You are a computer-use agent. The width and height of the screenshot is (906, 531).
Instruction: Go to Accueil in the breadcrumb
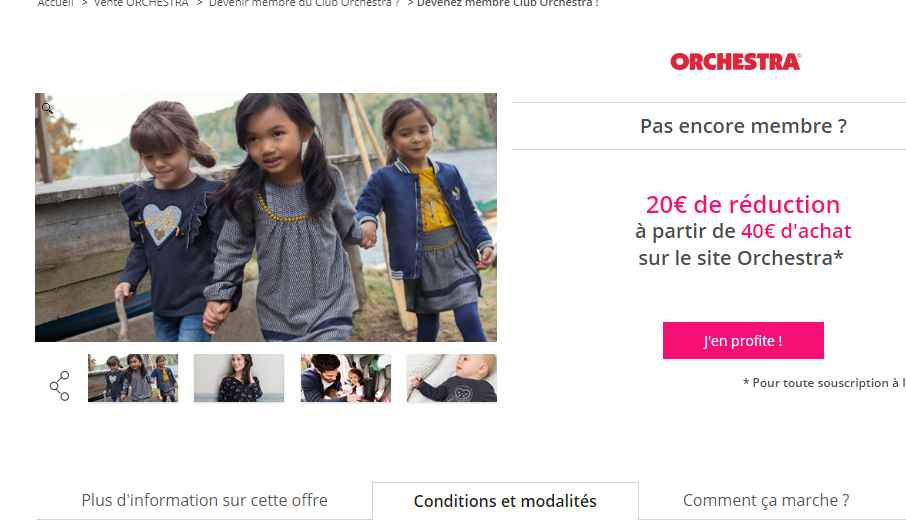tap(55, 3)
